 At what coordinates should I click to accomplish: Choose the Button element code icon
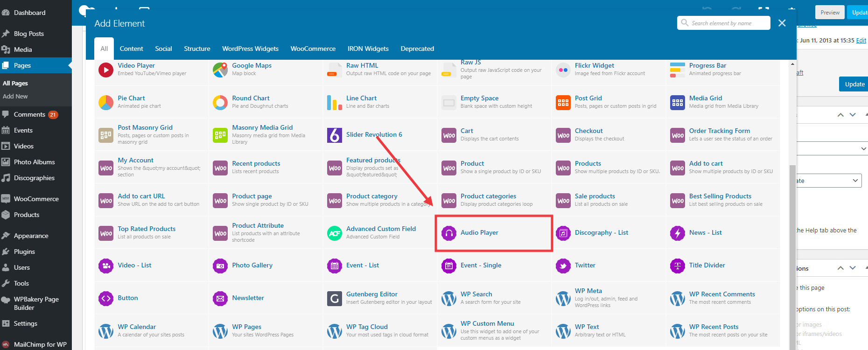(106, 299)
